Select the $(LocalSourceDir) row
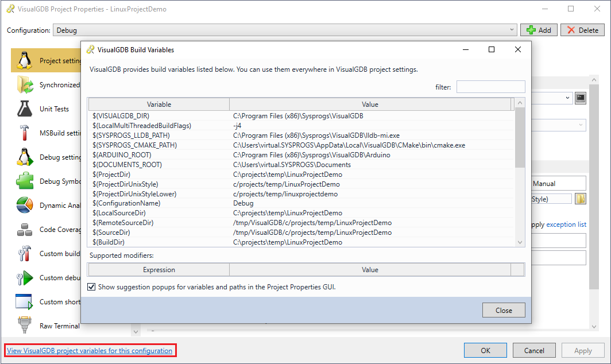Image resolution: width=611 pixels, height=364 pixels. point(301,213)
